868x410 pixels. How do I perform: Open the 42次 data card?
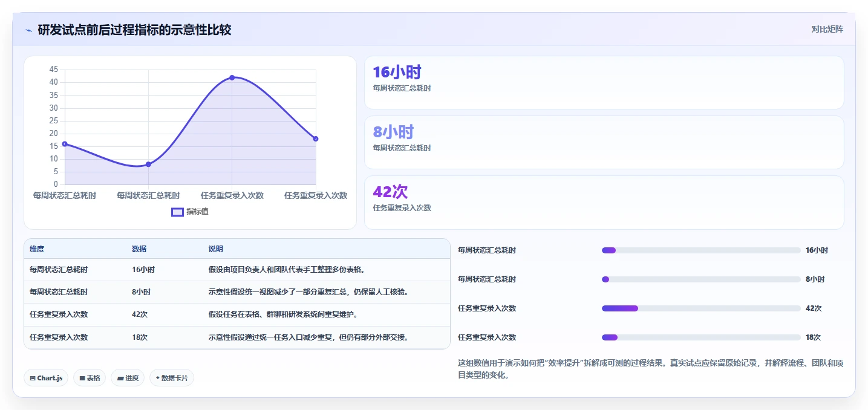[x=604, y=203]
